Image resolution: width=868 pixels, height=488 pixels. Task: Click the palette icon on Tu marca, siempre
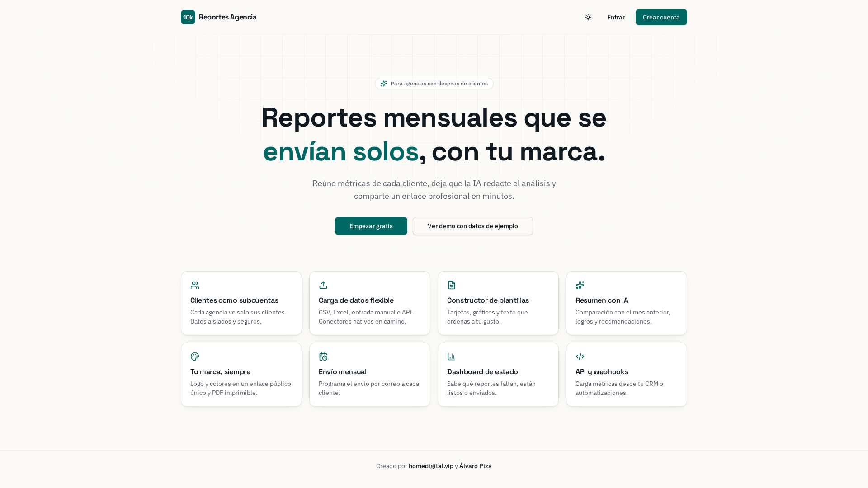click(x=195, y=357)
